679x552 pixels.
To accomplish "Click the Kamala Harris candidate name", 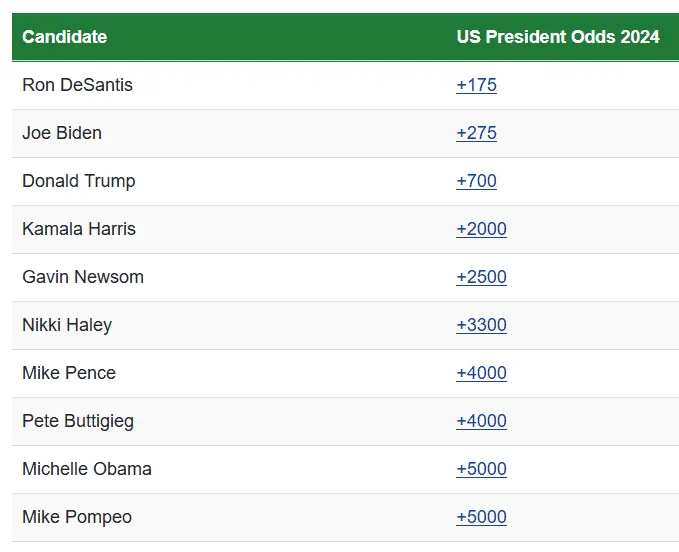I will 79,229.
